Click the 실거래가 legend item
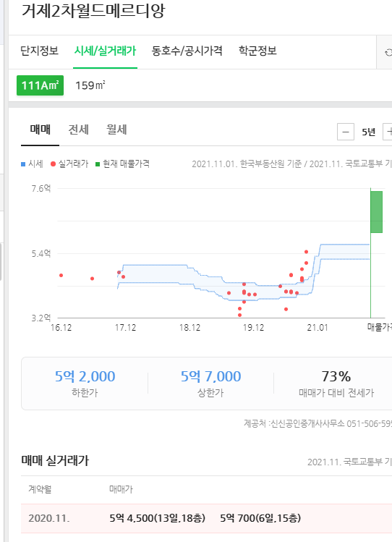Screen dimensions: 392x542 tap(69, 164)
